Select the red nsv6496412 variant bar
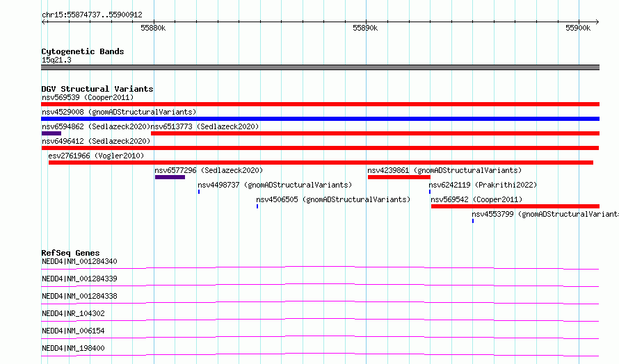 tap(320, 148)
